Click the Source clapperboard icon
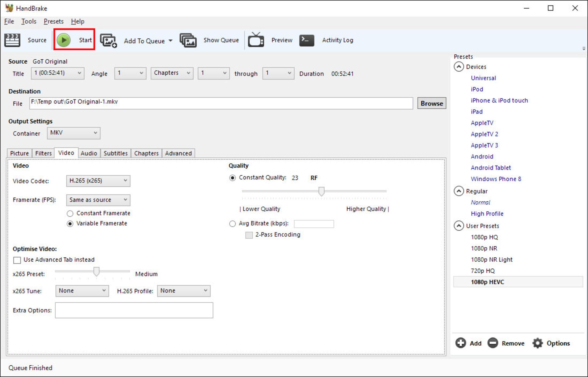Viewport: 588px width, 377px height. tap(12, 40)
